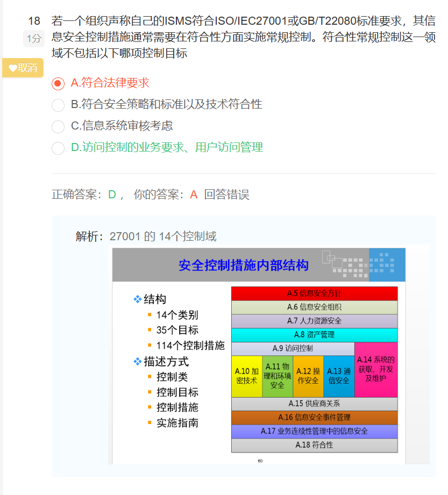
Task: Choose the radio button for option C
Action: point(58,126)
